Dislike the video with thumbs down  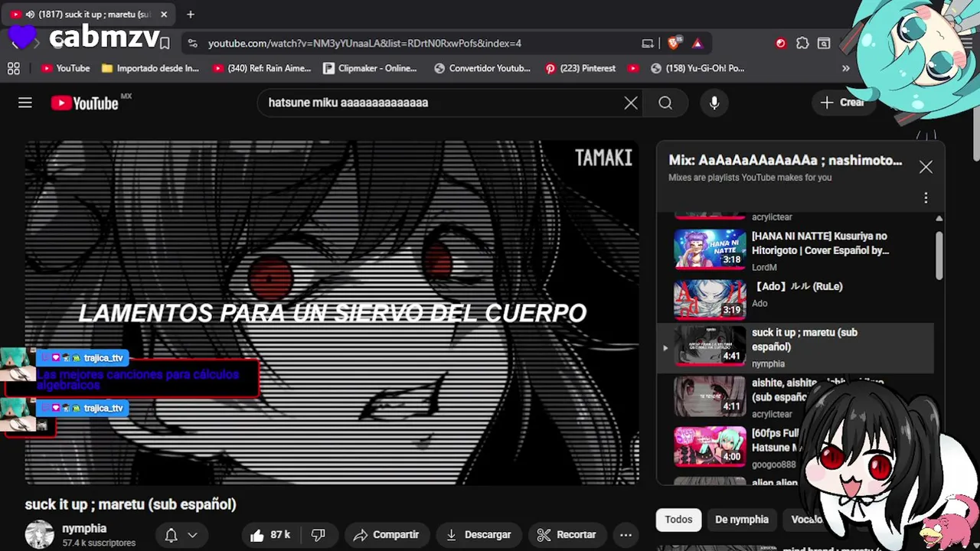click(318, 535)
